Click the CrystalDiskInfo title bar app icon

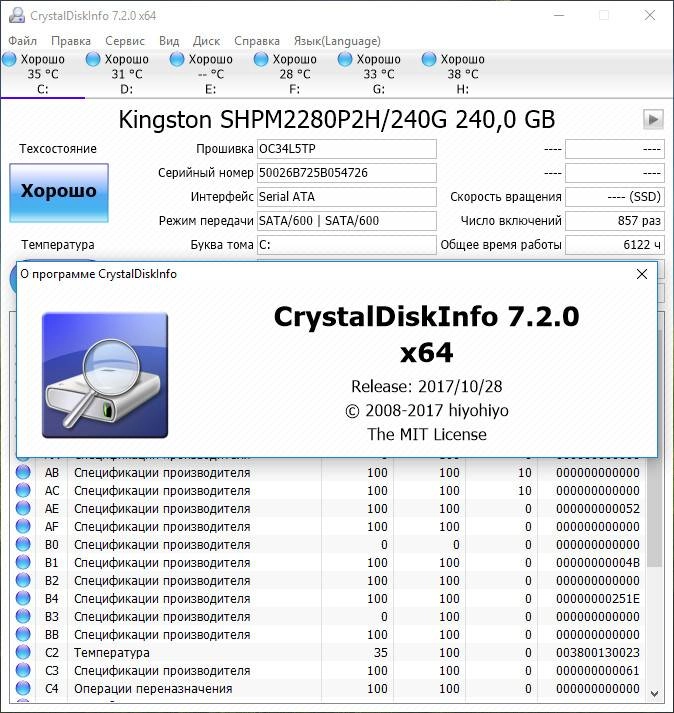click(x=17, y=15)
